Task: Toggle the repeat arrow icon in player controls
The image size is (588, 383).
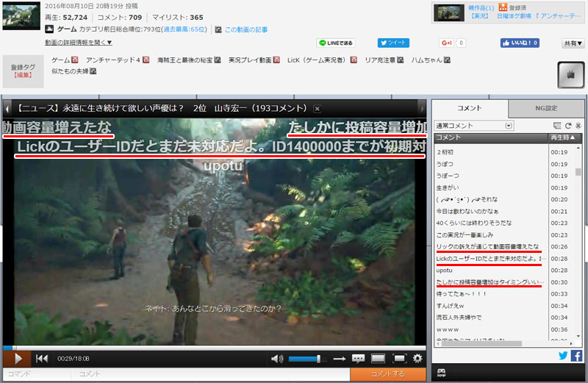Action: tap(340, 359)
